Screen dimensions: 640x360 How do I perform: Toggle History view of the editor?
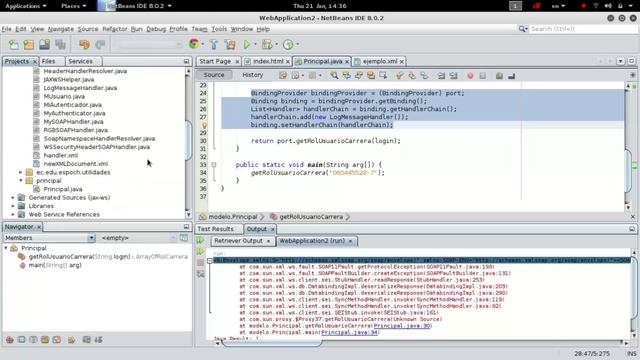point(253,75)
